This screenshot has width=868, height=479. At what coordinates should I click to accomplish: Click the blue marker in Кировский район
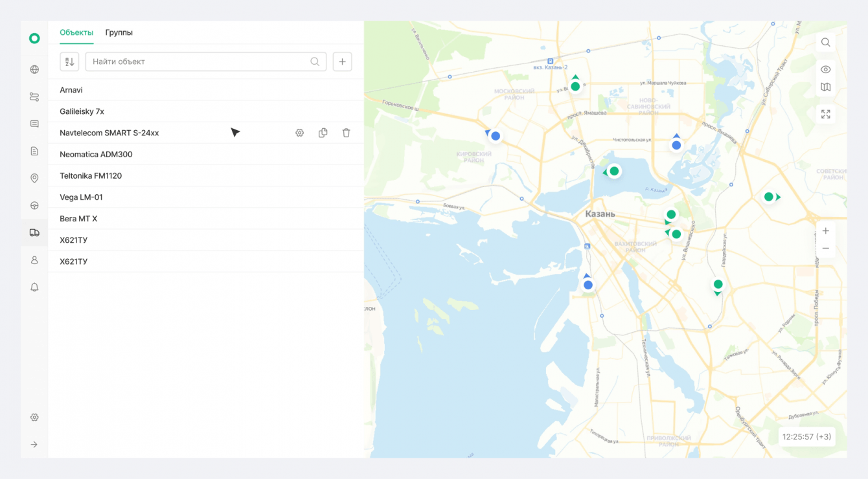(495, 136)
